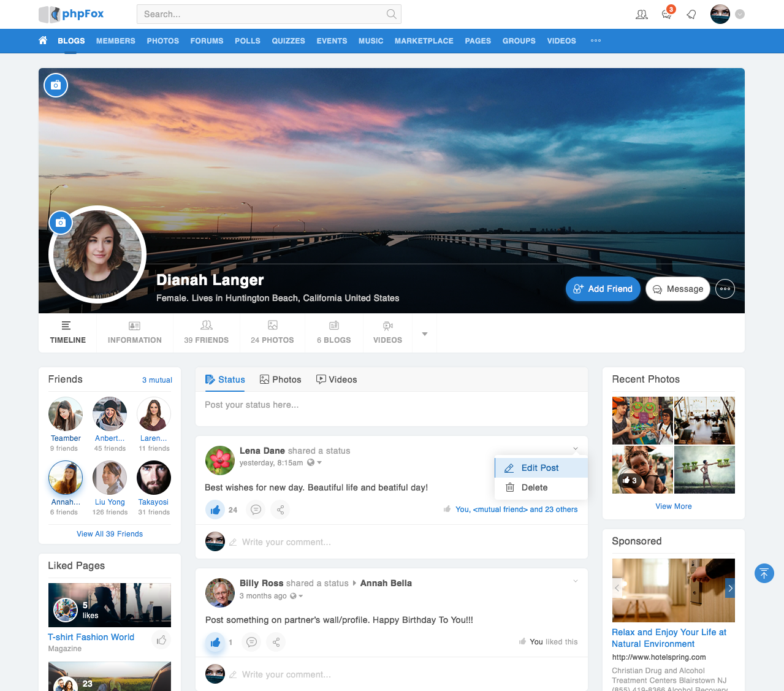Click the Add Friend button
Screen dimensions: 784x691
(603, 289)
